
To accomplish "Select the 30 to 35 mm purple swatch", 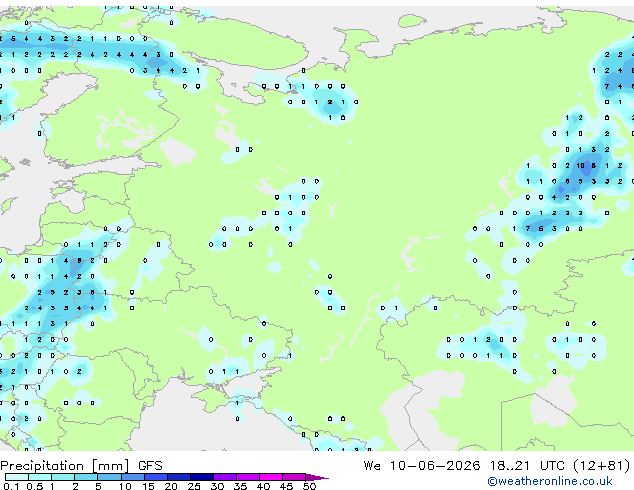I will tap(225, 477).
